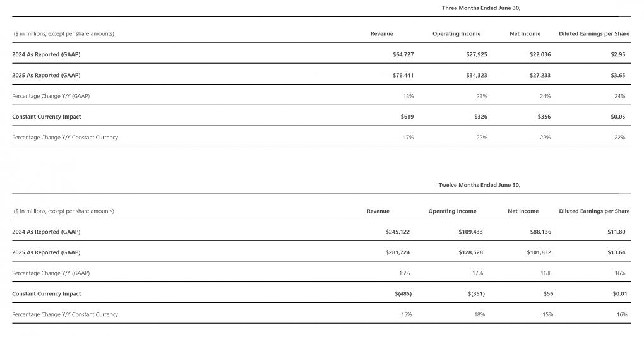
Task: Click the $27,233 net income figure
Action: click(x=540, y=75)
